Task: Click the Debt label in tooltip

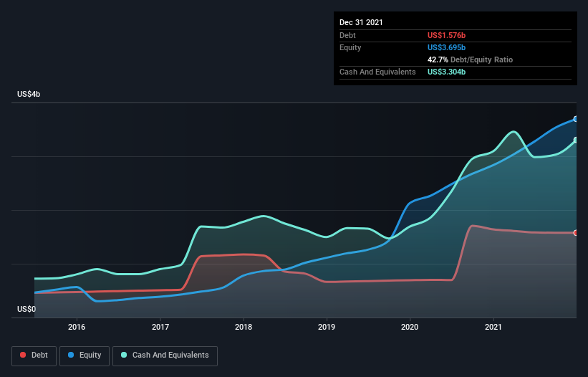Action: [347, 35]
